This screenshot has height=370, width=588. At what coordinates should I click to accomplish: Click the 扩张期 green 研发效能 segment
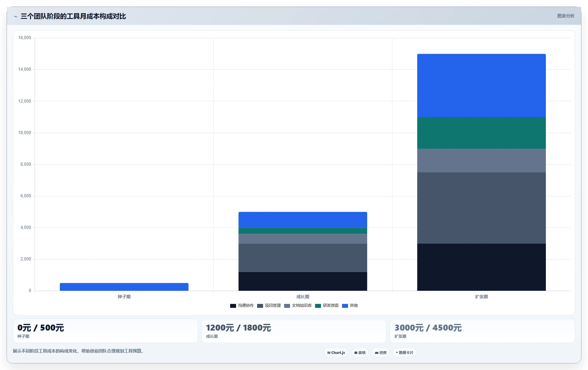pos(481,133)
